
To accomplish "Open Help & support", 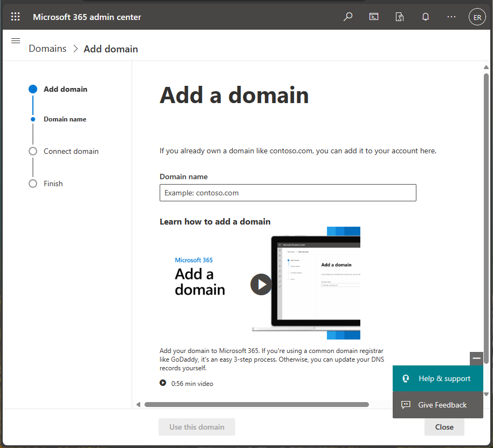I will pos(437,378).
